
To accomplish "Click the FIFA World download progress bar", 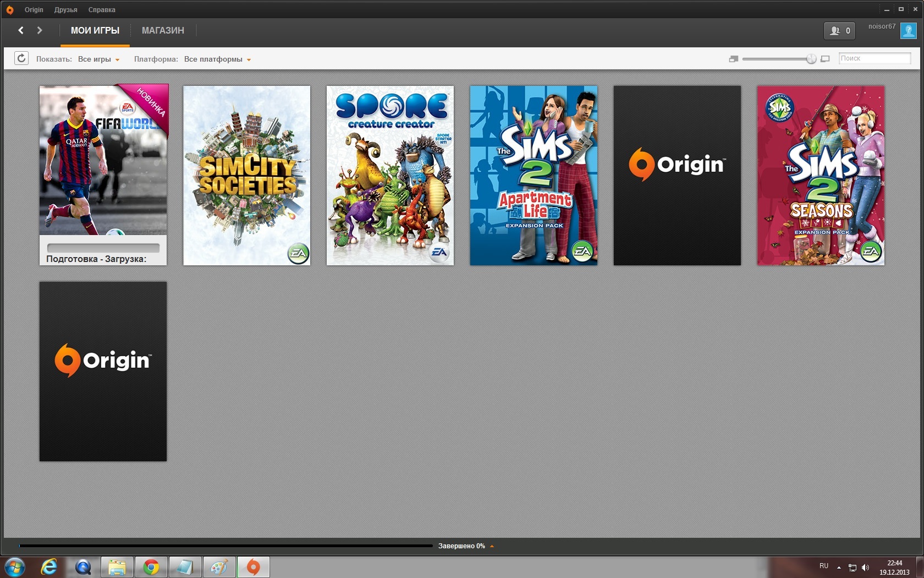I will coord(103,248).
